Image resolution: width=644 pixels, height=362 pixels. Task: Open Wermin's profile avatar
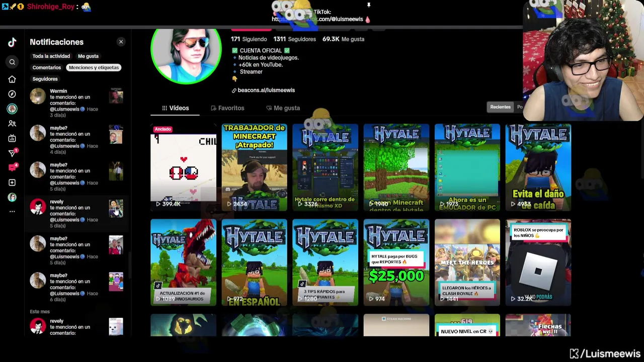click(x=37, y=96)
